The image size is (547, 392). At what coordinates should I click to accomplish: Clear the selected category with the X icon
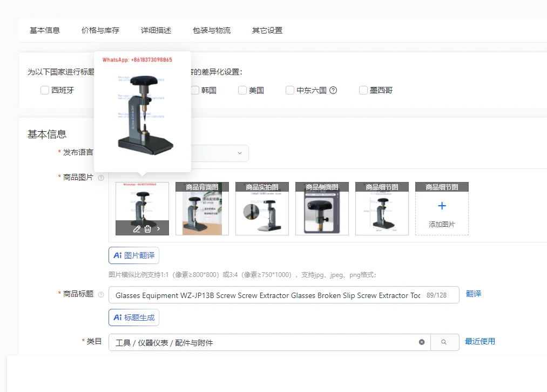pyautogui.click(x=422, y=342)
